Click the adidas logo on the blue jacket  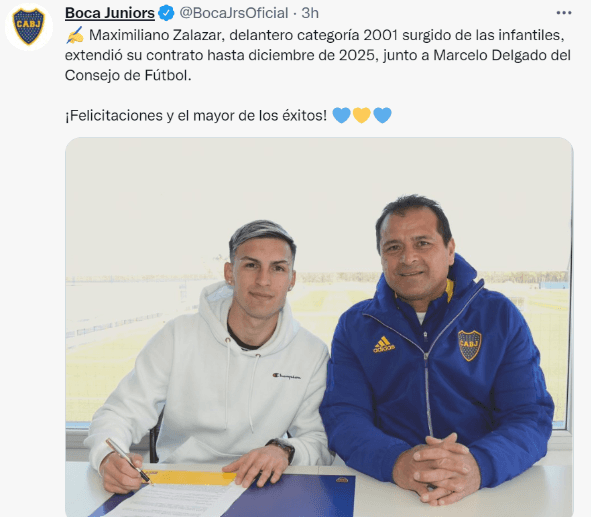point(384,344)
